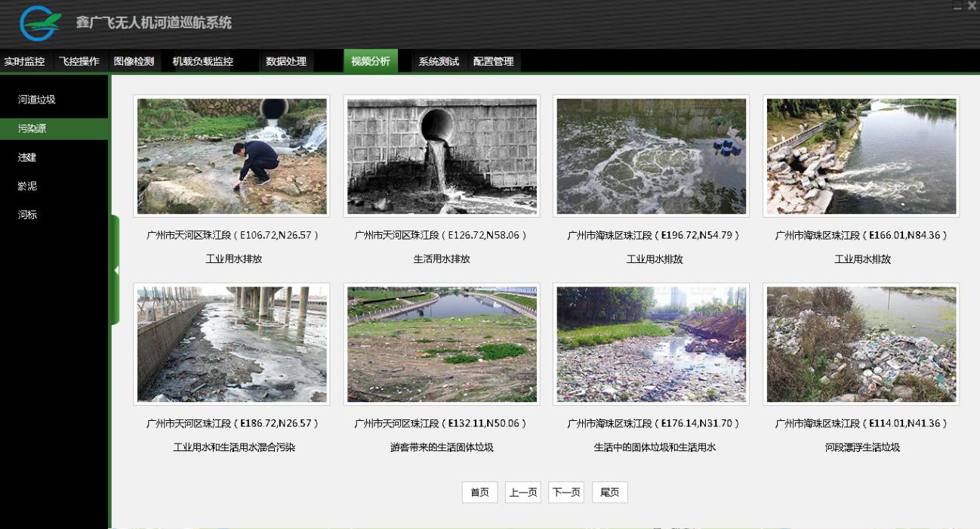Image resolution: width=980 pixels, height=529 pixels.
Task: Open black-and-white pipe outfall thumbnail
Action: [442, 156]
